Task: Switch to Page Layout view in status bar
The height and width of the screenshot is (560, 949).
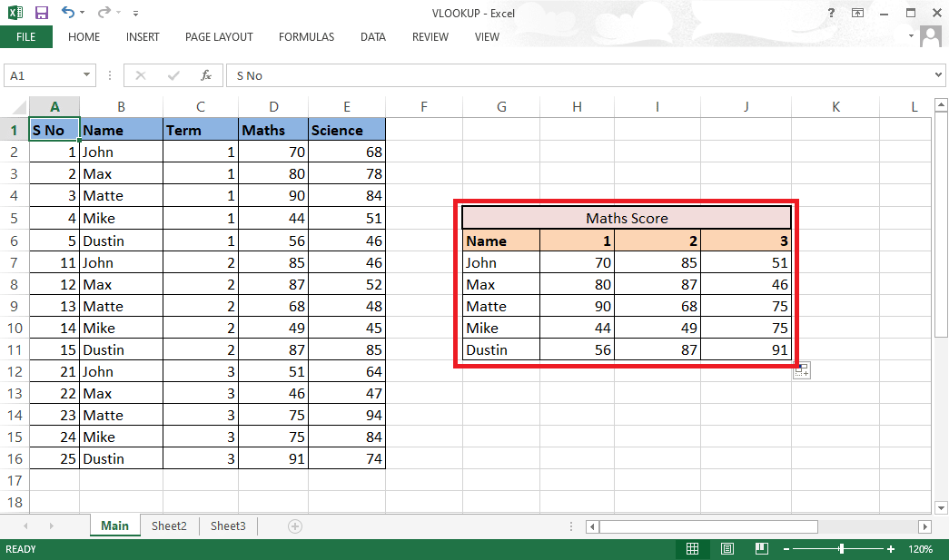Action: pyautogui.click(x=727, y=548)
